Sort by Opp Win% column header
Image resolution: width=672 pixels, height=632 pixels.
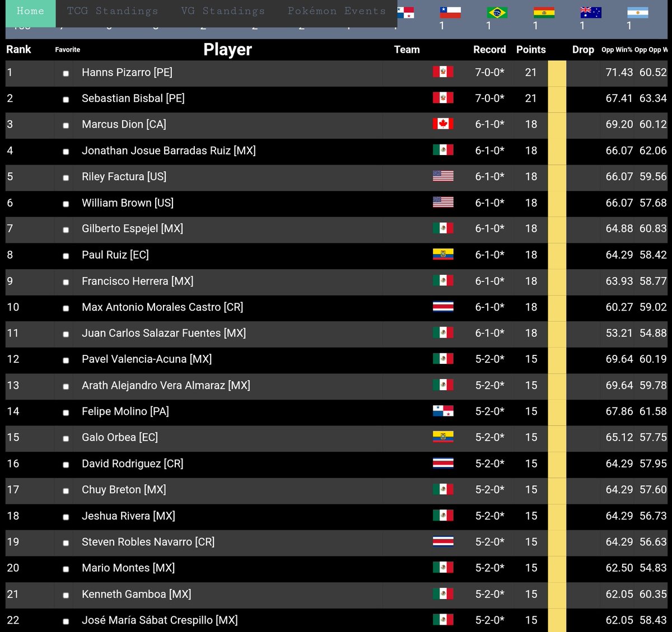[617, 50]
